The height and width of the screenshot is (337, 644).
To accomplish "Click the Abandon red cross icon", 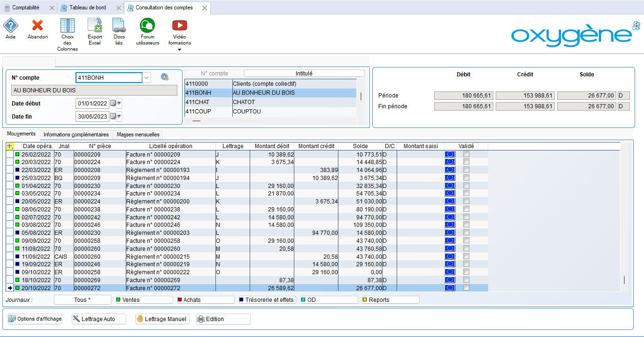I will (38, 26).
